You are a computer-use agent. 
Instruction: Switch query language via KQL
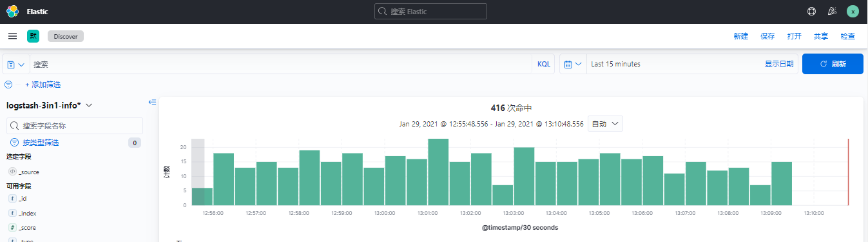click(544, 65)
